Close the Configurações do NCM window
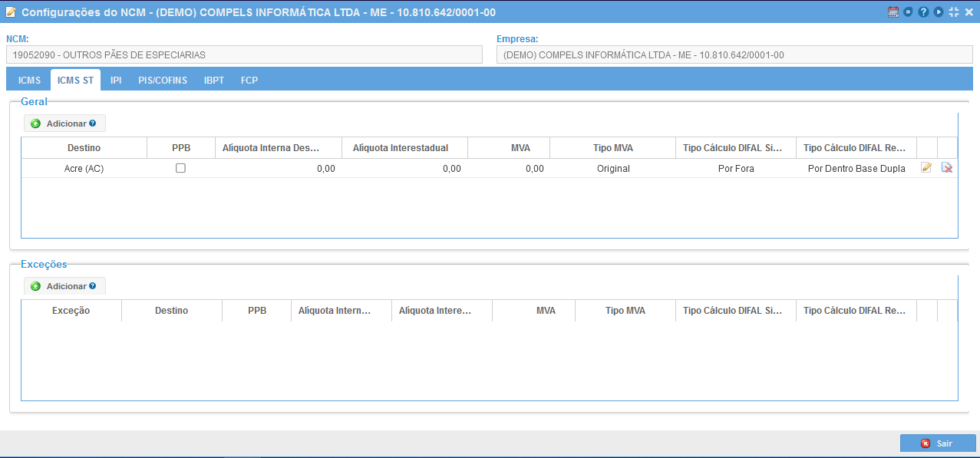Screen dimensions: 980x458 click(x=968, y=12)
